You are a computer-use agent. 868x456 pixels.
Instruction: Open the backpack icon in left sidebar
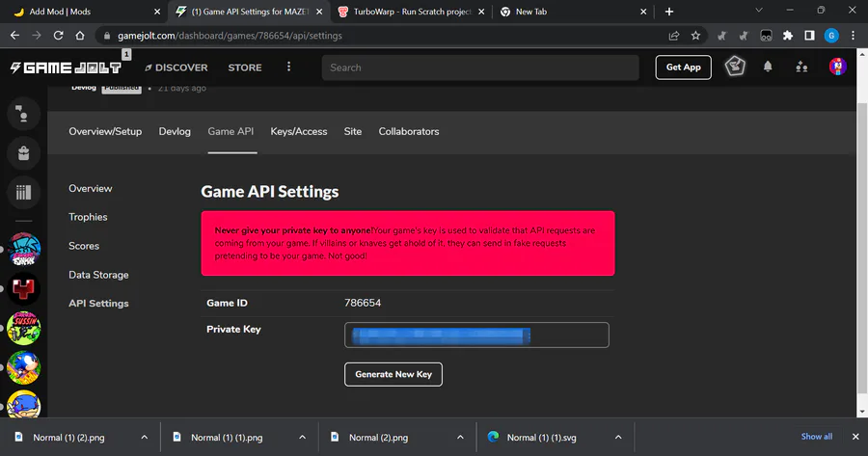click(x=23, y=153)
